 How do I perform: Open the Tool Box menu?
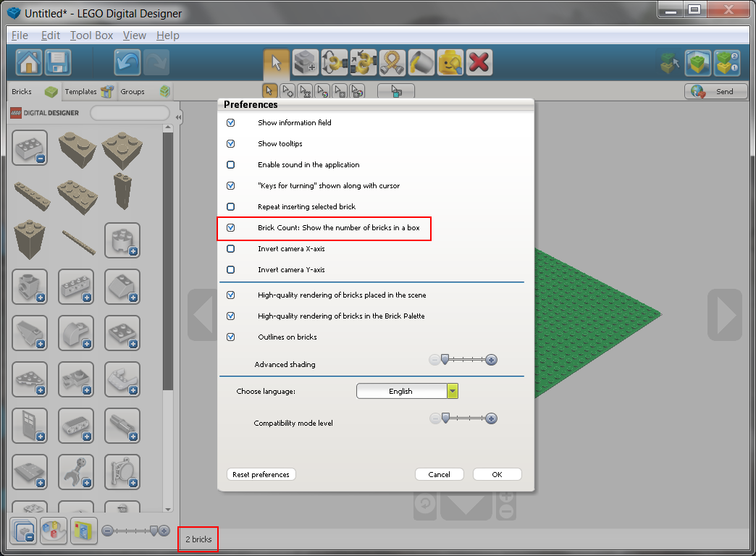pyautogui.click(x=92, y=35)
